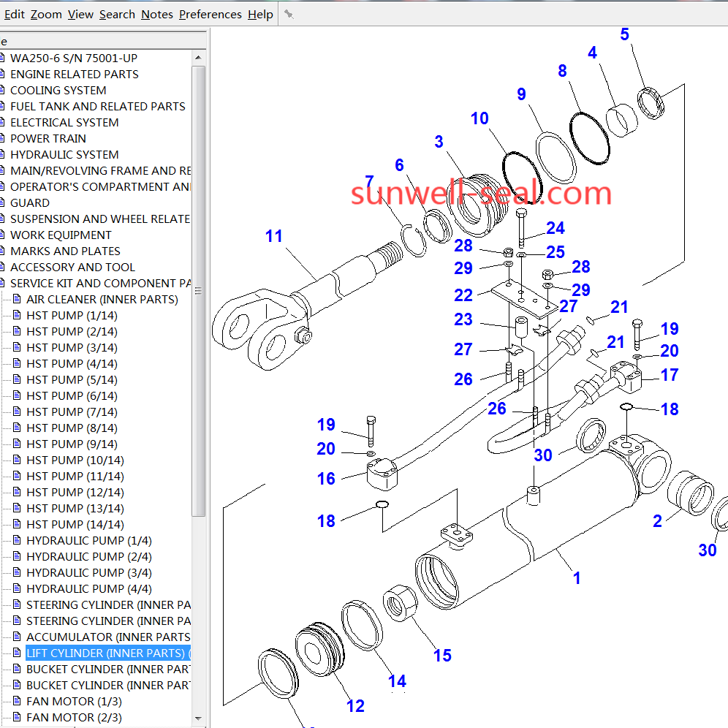Click part number 15 callout in diagram
728x728 pixels.
click(x=442, y=655)
